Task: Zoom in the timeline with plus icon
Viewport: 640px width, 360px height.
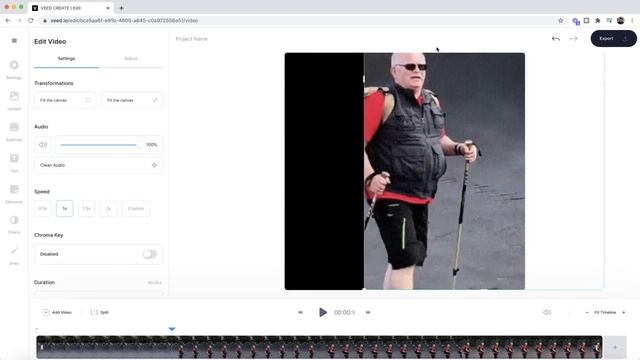Action: tap(624, 312)
